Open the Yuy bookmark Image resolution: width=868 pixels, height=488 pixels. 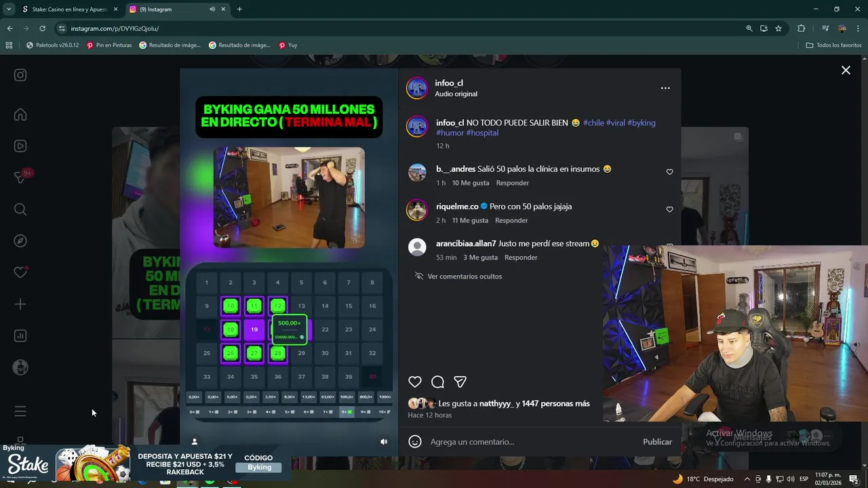[288, 45]
